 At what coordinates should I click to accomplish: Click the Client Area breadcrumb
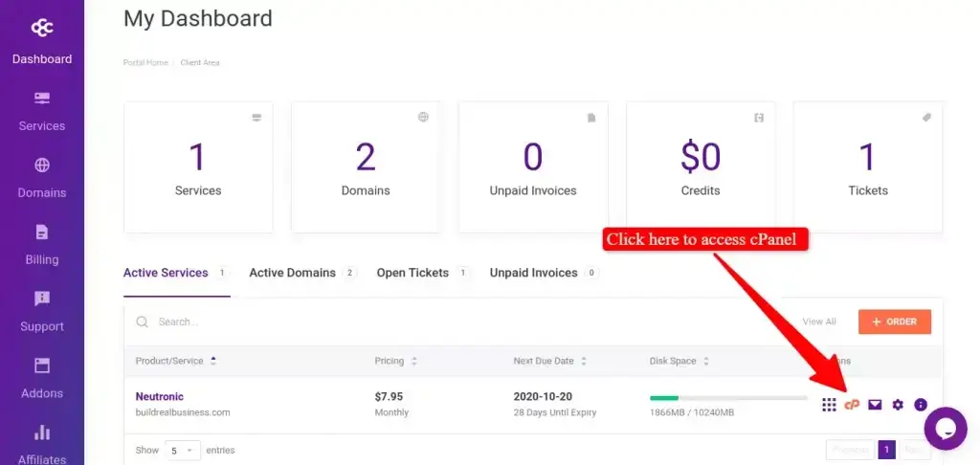click(200, 62)
